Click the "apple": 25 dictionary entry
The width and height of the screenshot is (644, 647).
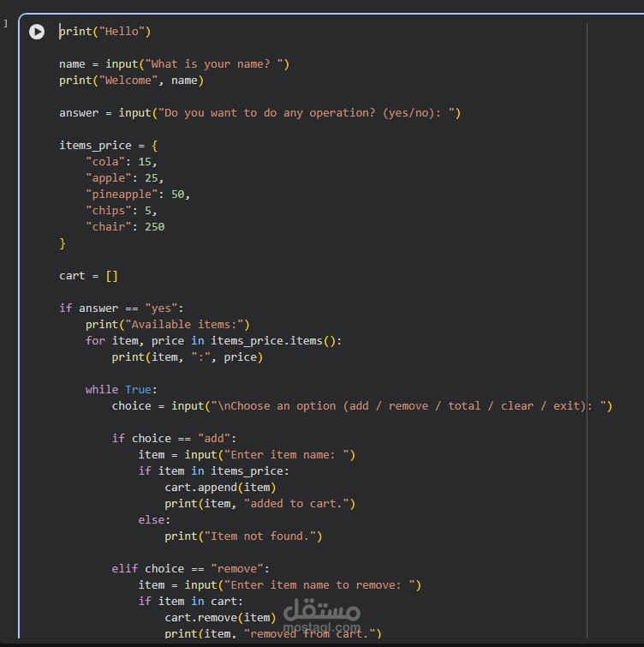pyautogui.click(x=124, y=178)
